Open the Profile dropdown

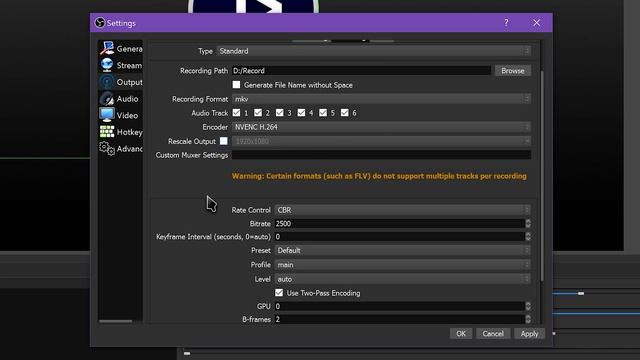[402, 264]
